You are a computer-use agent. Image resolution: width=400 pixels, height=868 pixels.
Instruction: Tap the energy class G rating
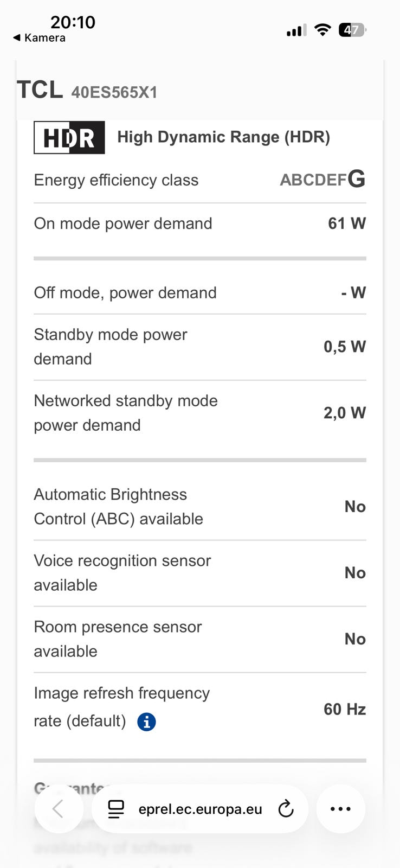point(357,178)
